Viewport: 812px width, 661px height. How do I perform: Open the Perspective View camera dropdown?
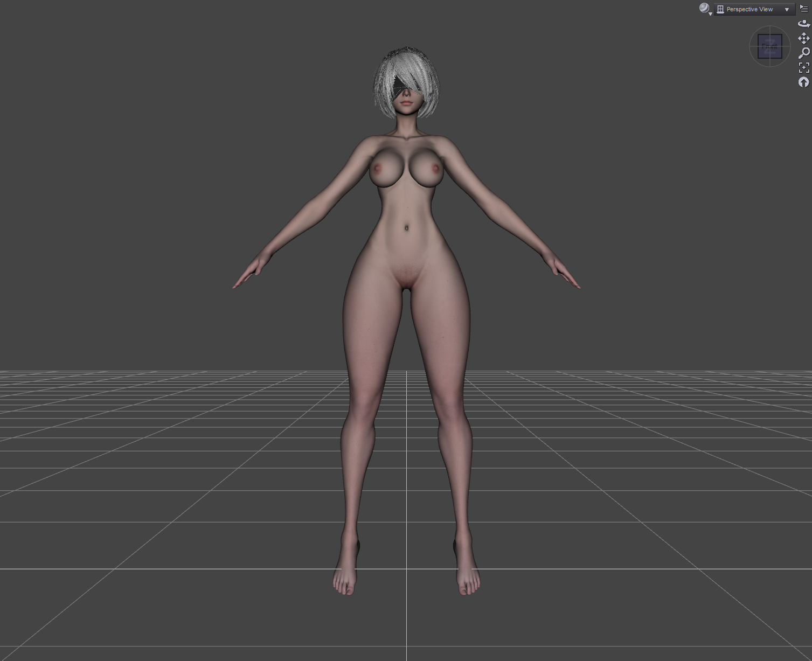(754, 9)
